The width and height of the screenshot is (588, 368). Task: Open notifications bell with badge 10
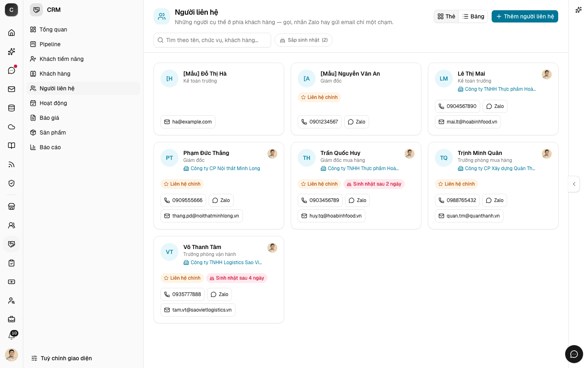[11, 336]
